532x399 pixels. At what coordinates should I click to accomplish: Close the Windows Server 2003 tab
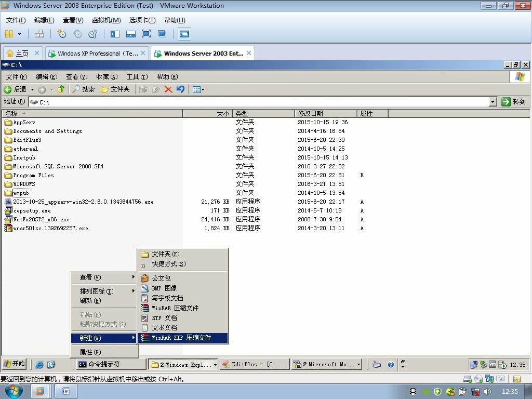pyautogui.click(x=249, y=53)
